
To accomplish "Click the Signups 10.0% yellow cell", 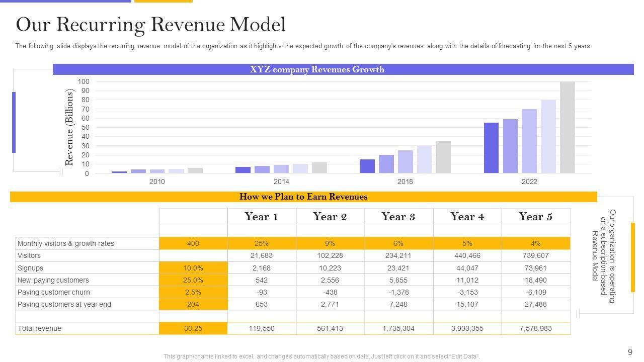I will (x=193, y=268).
